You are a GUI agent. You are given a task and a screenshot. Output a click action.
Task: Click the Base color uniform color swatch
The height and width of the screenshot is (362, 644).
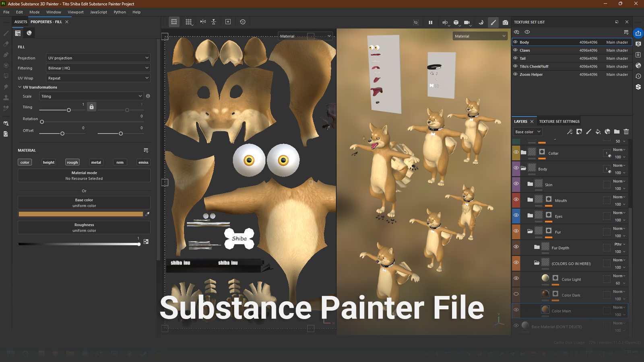(x=80, y=214)
